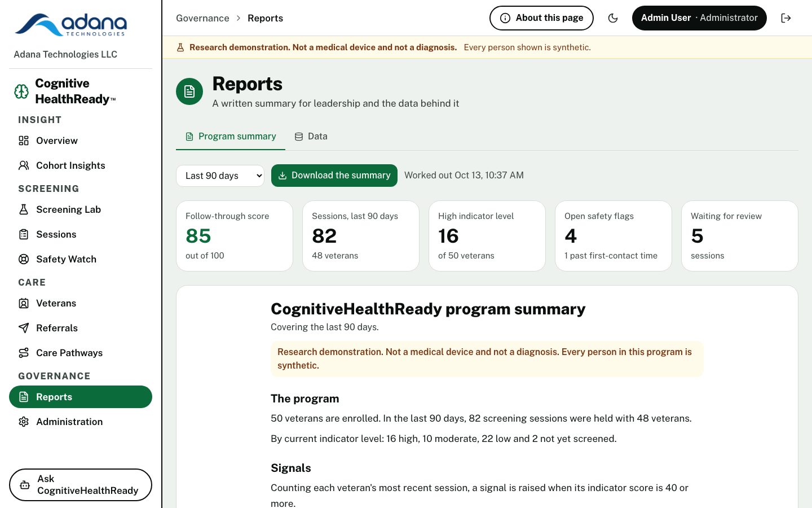The image size is (812, 508).
Task: Open Screening Lab flask icon
Action: 24,209
